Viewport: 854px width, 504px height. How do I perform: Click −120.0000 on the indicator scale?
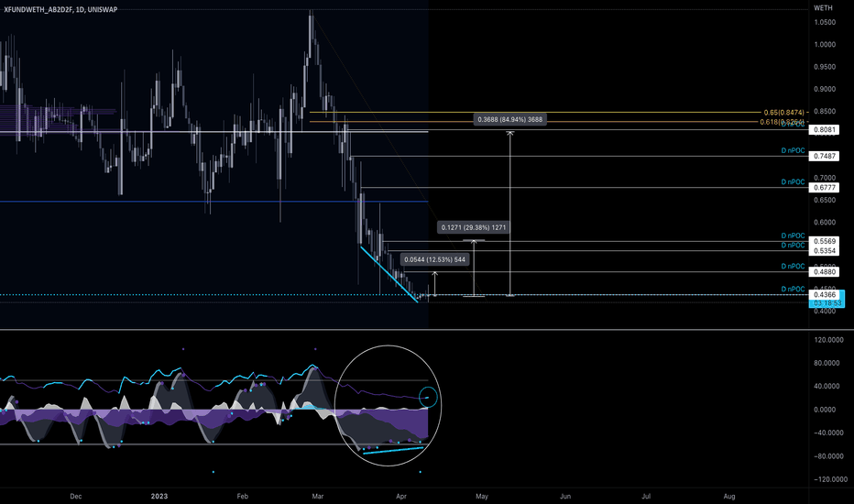(x=829, y=479)
